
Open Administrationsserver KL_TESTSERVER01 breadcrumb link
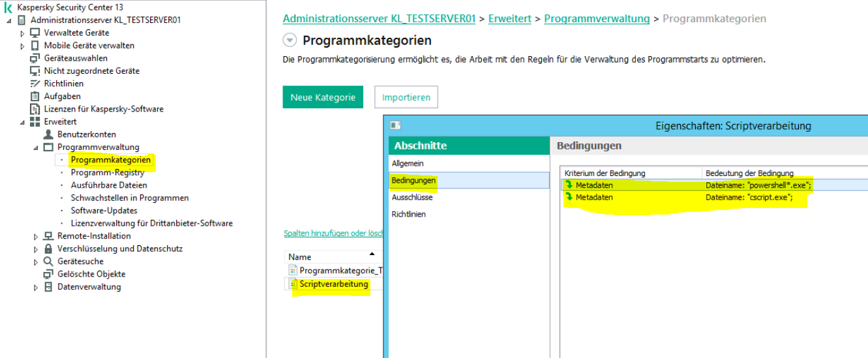click(x=379, y=19)
